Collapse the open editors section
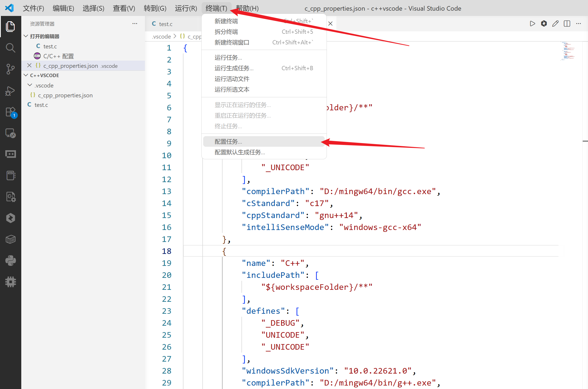 26,36
